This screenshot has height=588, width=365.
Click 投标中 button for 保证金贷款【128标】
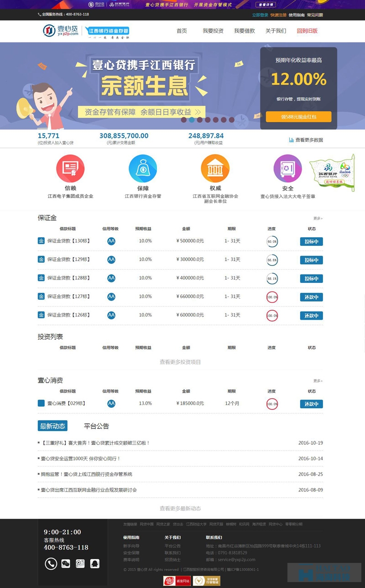(x=312, y=279)
